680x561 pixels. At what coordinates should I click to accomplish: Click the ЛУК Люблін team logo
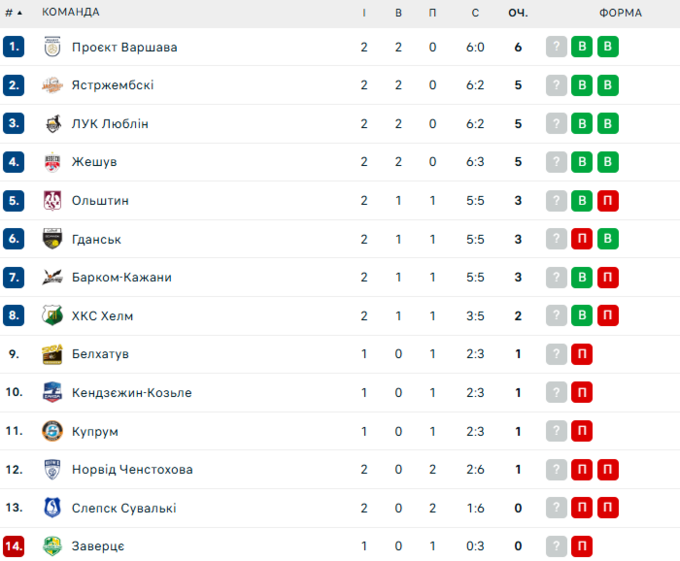tap(53, 124)
